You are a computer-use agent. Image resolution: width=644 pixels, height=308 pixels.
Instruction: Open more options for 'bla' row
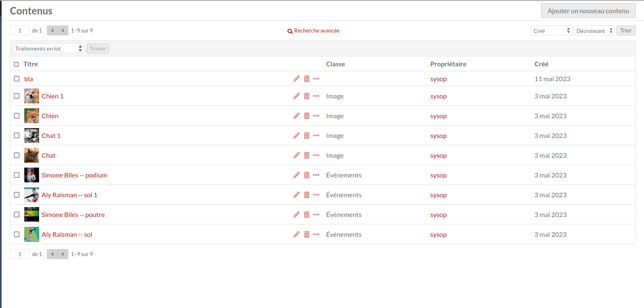click(316, 79)
